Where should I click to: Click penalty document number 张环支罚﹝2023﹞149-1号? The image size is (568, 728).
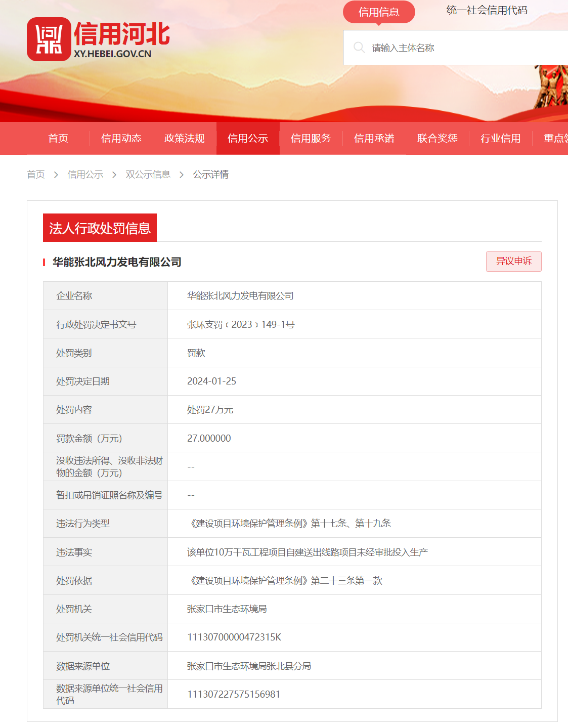click(241, 324)
